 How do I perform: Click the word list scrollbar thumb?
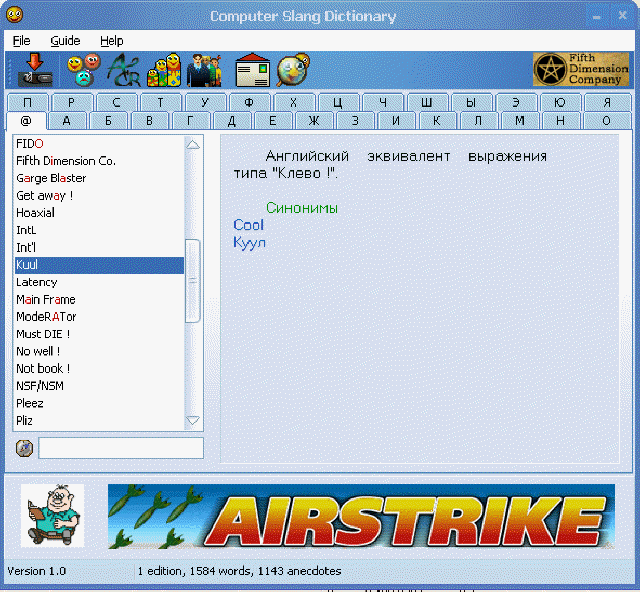point(193,281)
